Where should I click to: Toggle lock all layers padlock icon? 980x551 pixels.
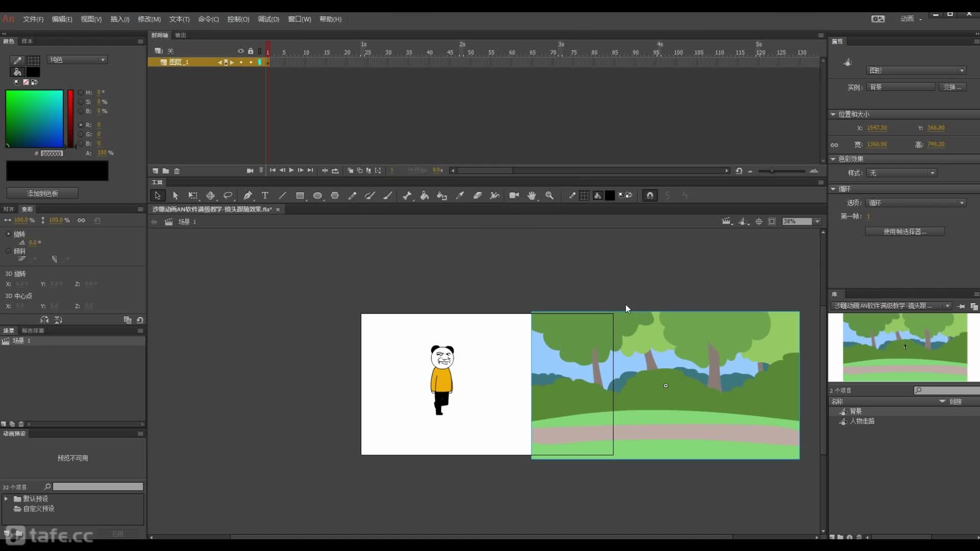(x=251, y=51)
